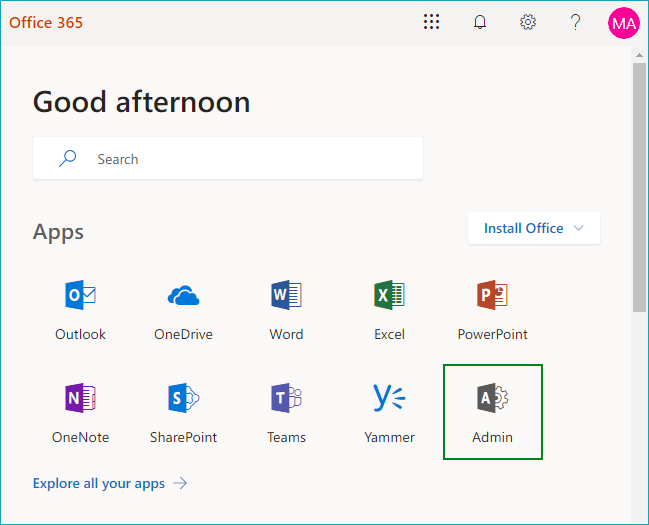Open the Outlook app
The image size is (649, 525).
80,311
